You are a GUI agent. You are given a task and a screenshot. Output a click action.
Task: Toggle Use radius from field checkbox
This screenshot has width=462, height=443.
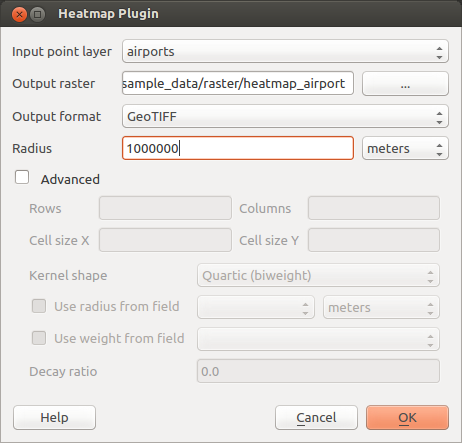(x=39, y=306)
